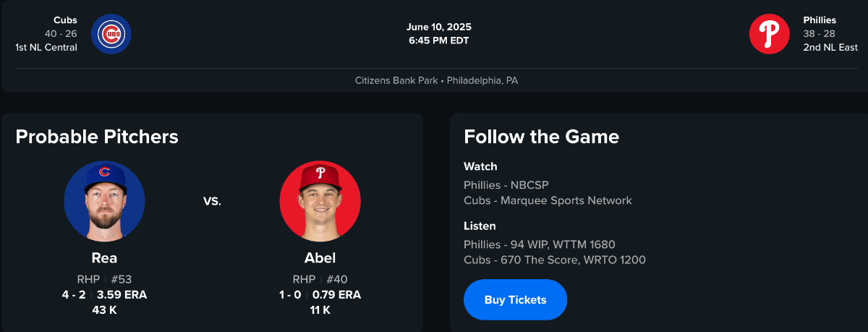Screen dimensions: 868x332
Task: Click Abel's 0.79 ERA stat
Action: point(336,294)
